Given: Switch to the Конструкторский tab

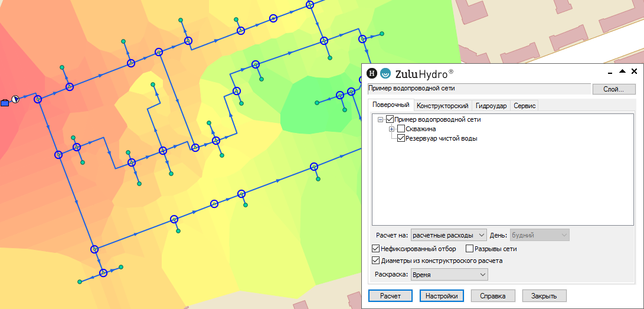Looking at the screenshot, I should click(x=442, y=106).
